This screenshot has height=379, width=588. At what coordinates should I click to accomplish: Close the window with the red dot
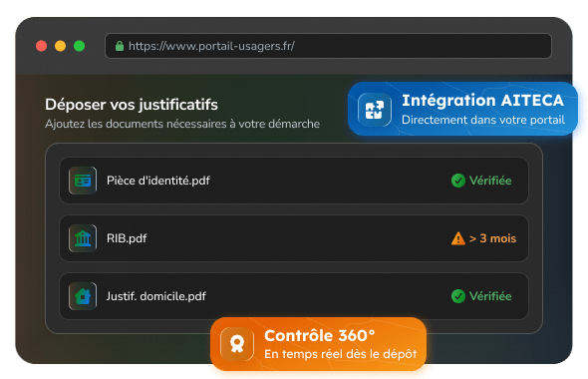(x=41, y=46)
